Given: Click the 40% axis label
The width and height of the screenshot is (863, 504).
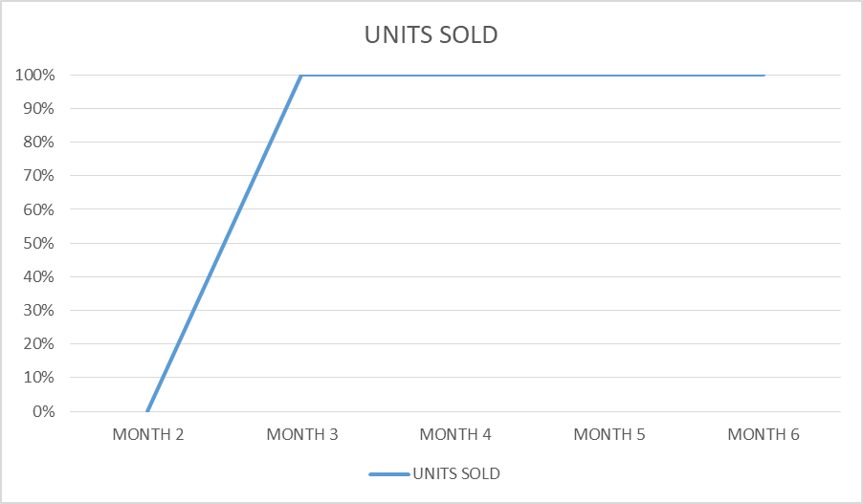Looking at the screenshot, I should click(38, 276).
